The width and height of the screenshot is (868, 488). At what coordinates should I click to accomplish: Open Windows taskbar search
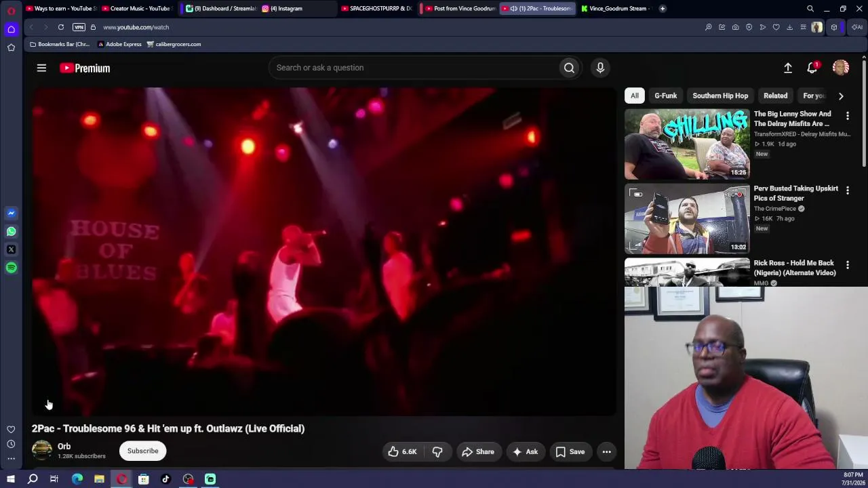coord(33,479)
